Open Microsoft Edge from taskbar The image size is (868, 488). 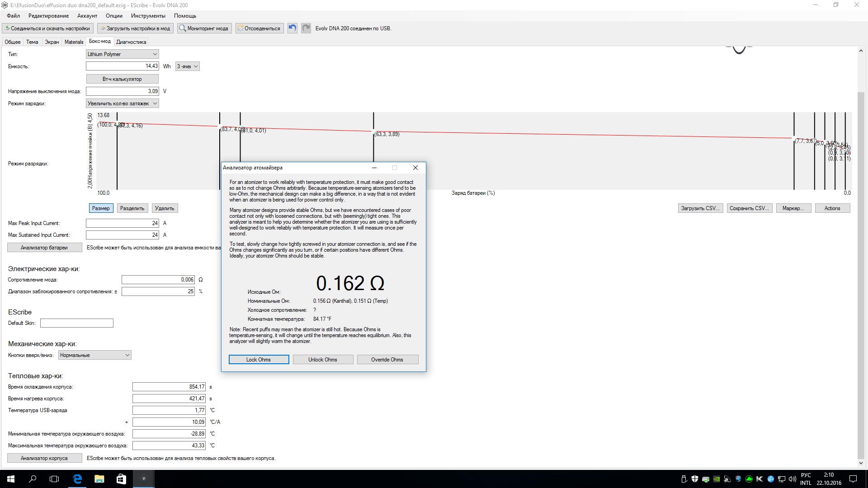click(77, 479)
